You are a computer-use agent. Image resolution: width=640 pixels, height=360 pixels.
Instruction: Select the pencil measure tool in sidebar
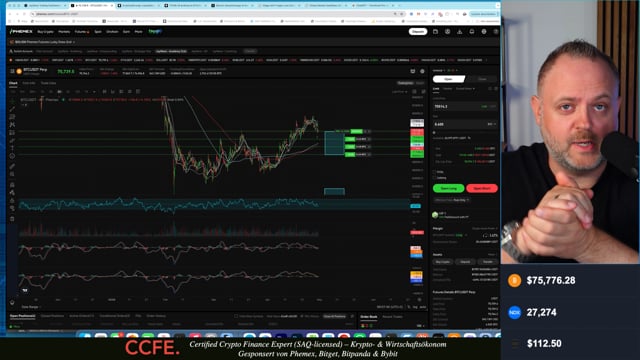tap(12, 166)
